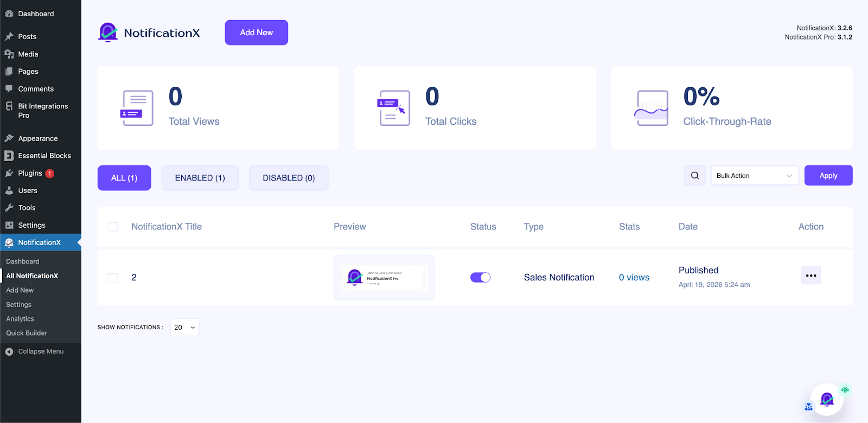Open Analytics submenu item
This screenshot has width=868, height=423.
pos(20,319)
